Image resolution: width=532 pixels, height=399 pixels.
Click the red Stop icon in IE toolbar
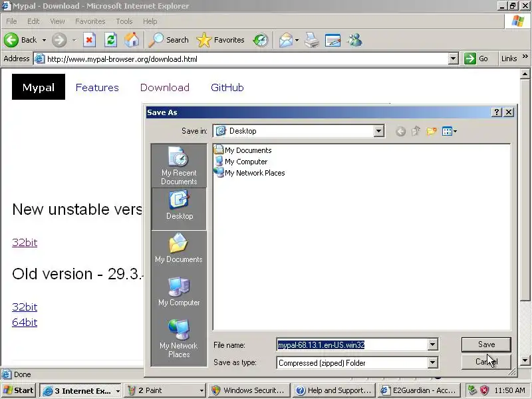(x=89, y=40)
